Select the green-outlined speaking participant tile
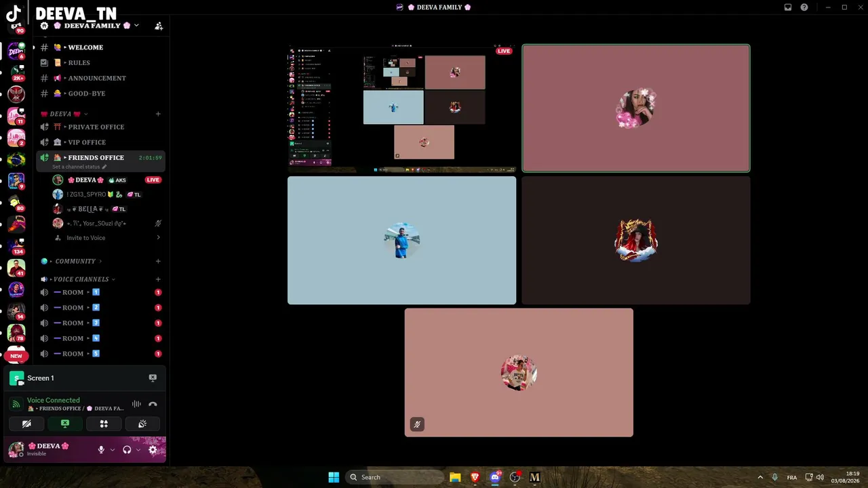The image size is (868, 488). (x=636, y=108)
